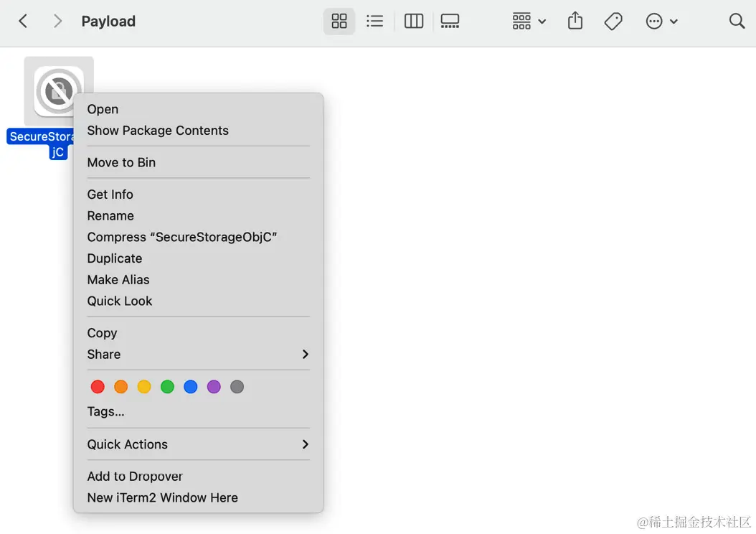Apply the red tag color
The width and height of the screenshot is (756, 534).
98,387
